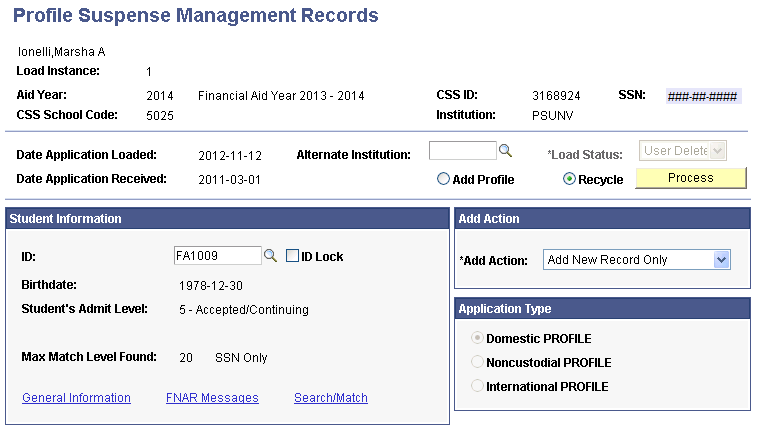The height and width of the screenshot is (430, 758).
Task: Click the SSN Only match description
Action: pos(241,358)
